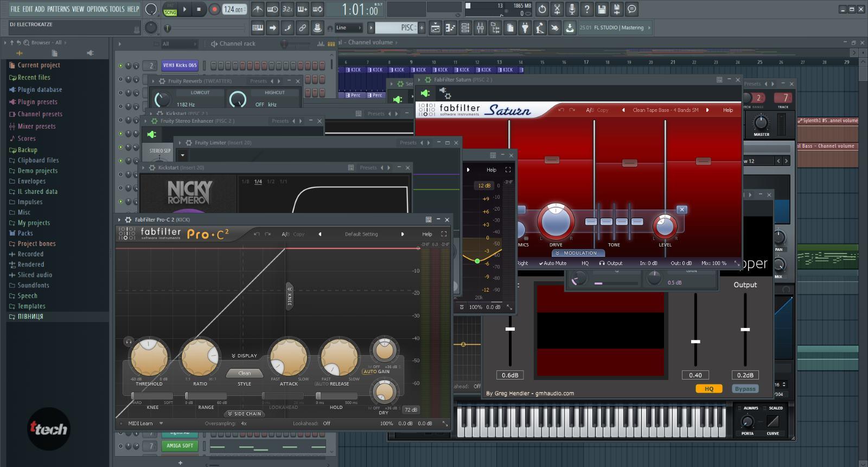Click Help in FabFilter Saturn

pyautogui.click(x=727, y=110)
